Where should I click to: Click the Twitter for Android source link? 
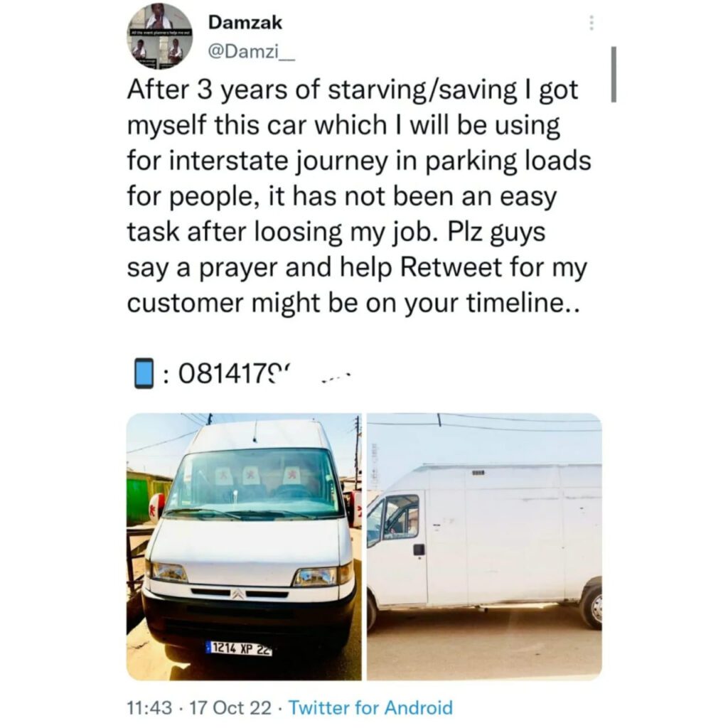[370, 708]
